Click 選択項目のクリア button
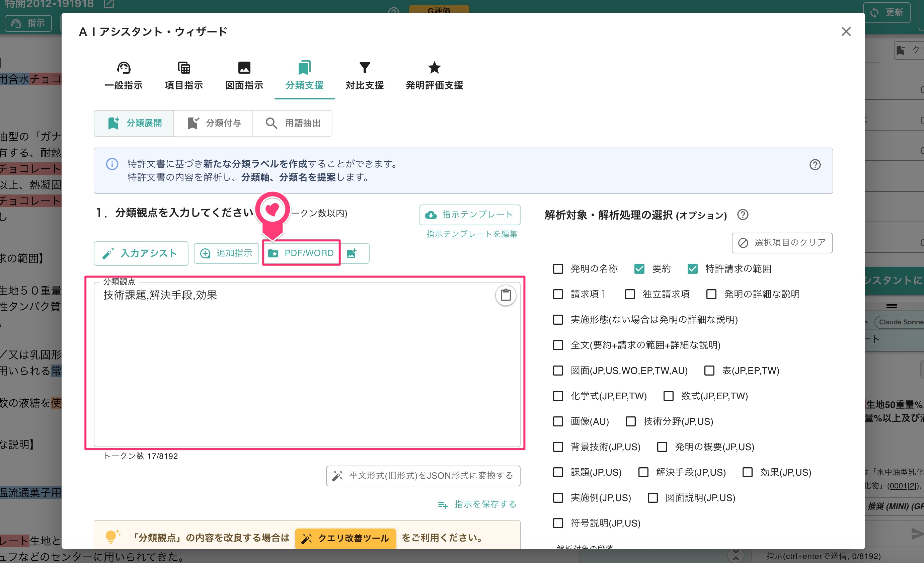The image size is (924, 563). (x=782, y=243)
